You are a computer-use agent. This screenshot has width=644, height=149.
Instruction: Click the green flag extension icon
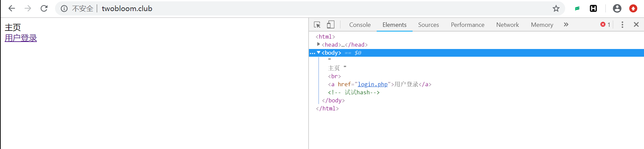[x=577, y=8]
